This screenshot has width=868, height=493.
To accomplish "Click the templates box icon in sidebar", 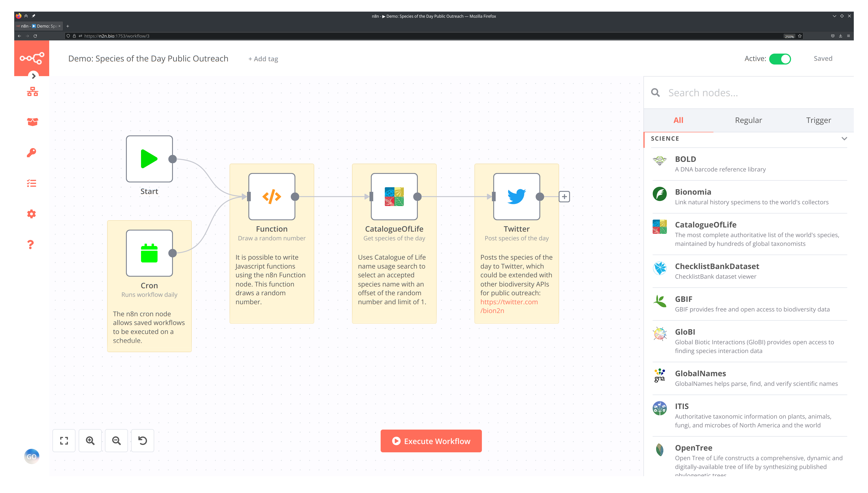I will pos(33,122).
